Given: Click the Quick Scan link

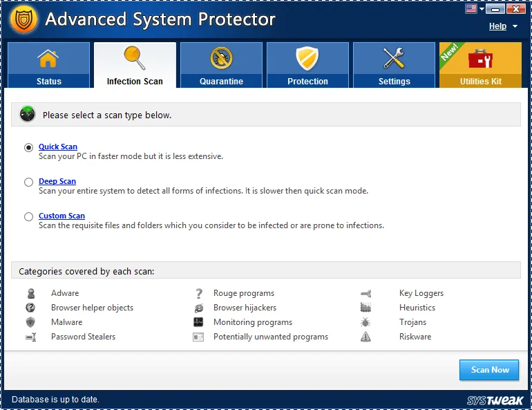Looking at the screenshot, I should tap(58, 147).
